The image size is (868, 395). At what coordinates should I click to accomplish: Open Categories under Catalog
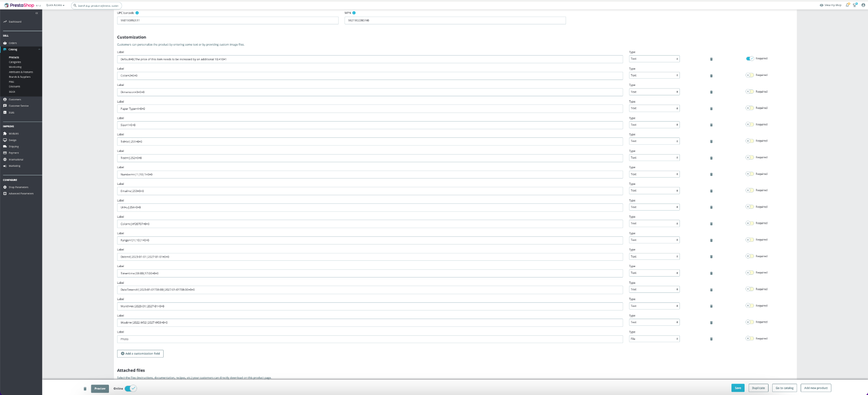coord(15,62)
